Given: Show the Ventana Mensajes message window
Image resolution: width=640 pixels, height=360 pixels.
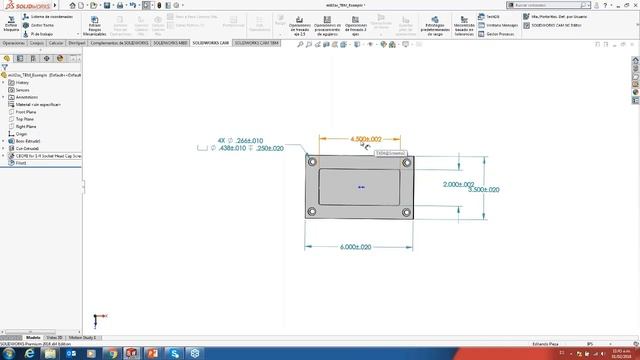Looking at the screenshot, I should click(498, 25).
